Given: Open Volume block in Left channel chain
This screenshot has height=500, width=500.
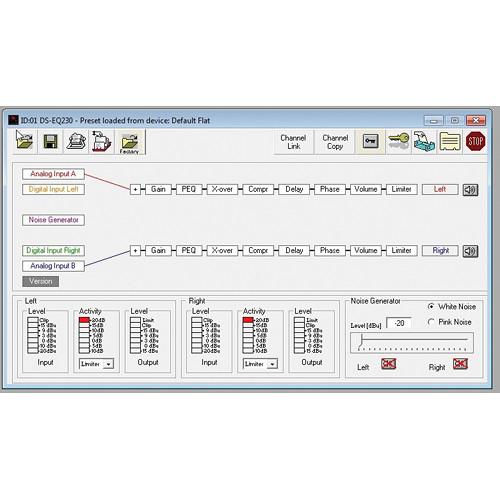Looking at the screenshot, I should tap(366, 189).
